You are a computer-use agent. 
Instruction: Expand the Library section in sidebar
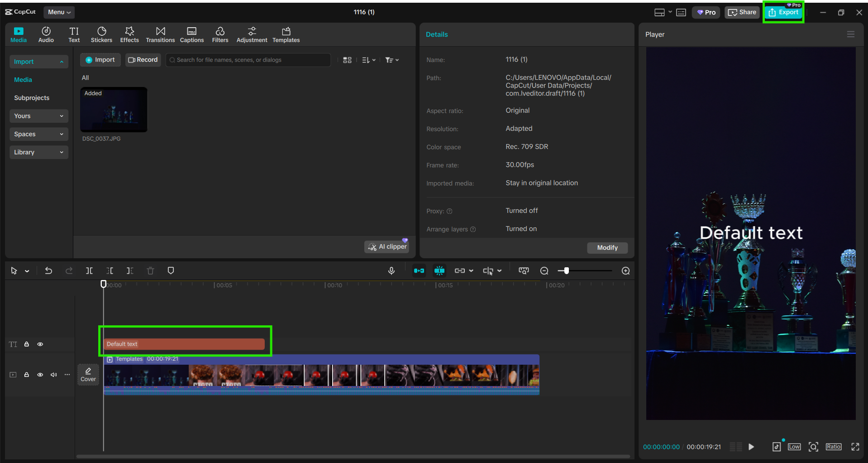pos(38,152)
